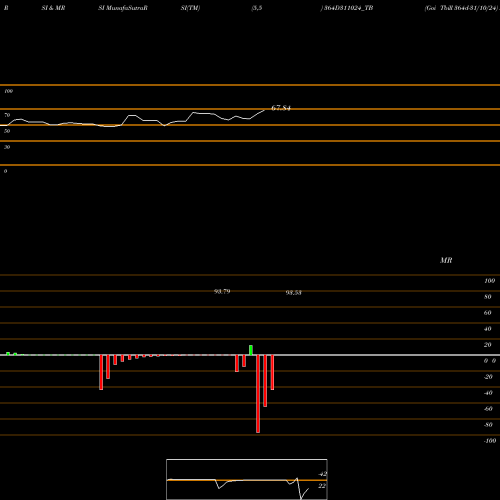Click the 22 label in mini chart
This screenshot has width=500, height=500.
(322, 486)
